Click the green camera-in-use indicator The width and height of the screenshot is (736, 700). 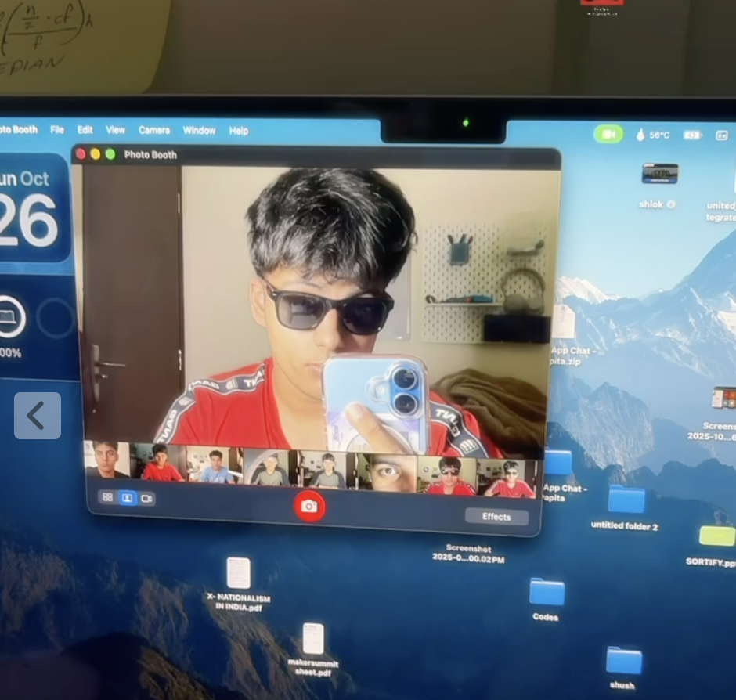[608, 135]
